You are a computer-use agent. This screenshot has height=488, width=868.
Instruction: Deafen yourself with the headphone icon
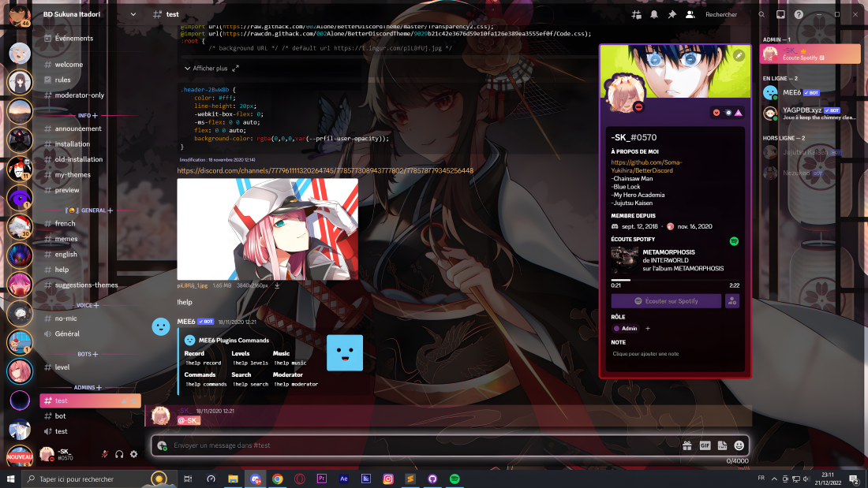[x=118, y=453]
